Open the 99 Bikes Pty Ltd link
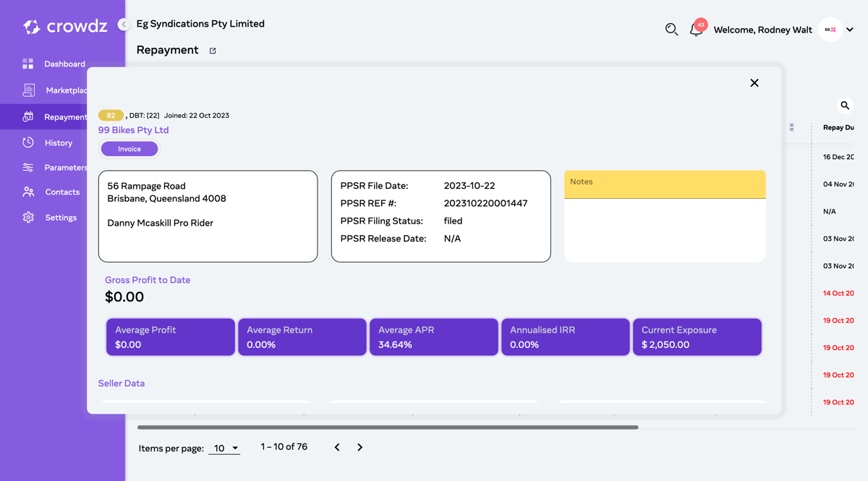 [x=133, y=130]
